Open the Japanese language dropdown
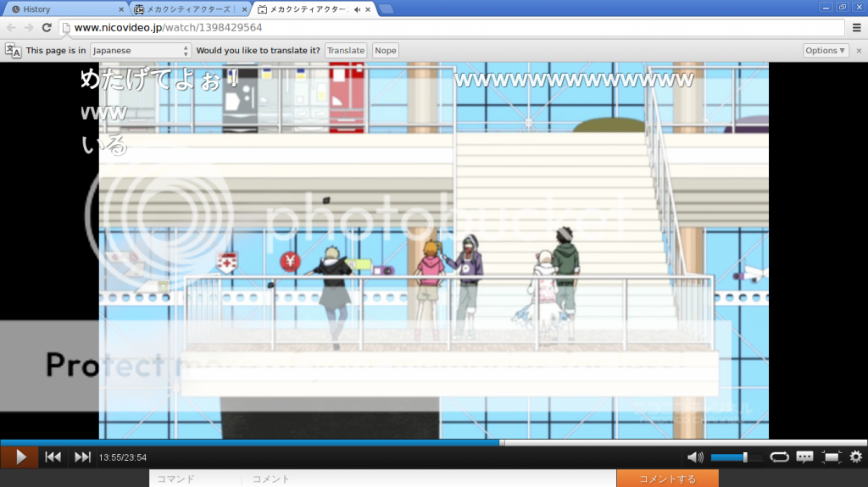868x487 pixels. coord(141,51)
